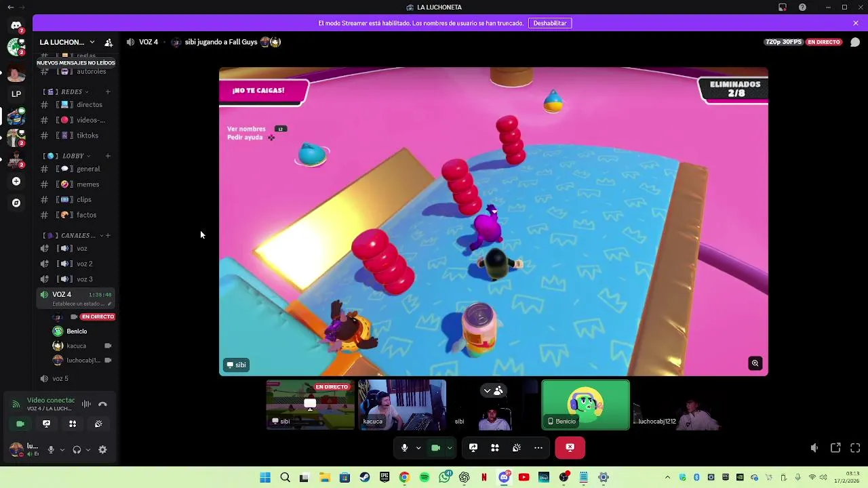This screenshot has height=488, width=868.
Task: Hide participants with the collapse chevron button
Action: pos(493,390)
